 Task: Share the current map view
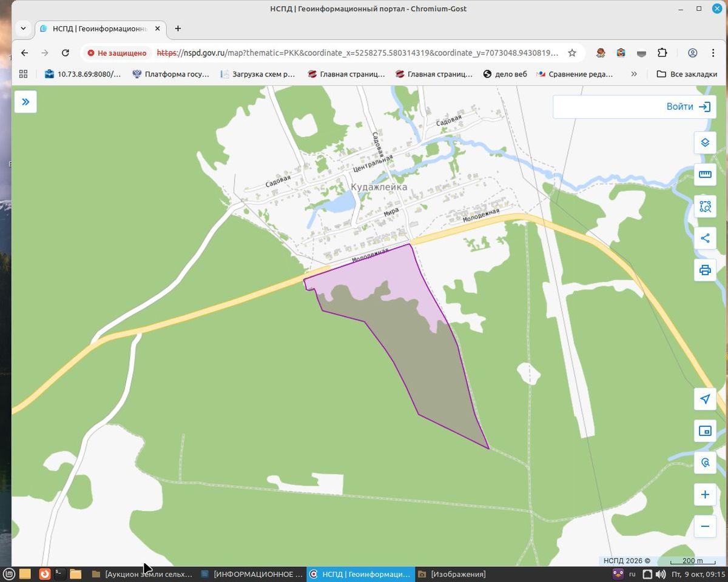pyautogui.click(x=705, y=238)
